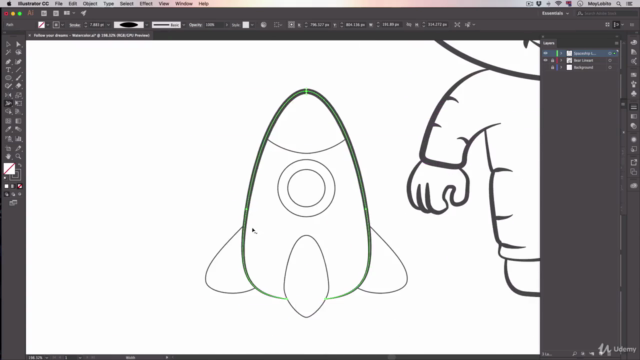This screenshot has height=360, width=640.
Task: Click the Fill color box in toolbar
Action: tap(9, 169)
